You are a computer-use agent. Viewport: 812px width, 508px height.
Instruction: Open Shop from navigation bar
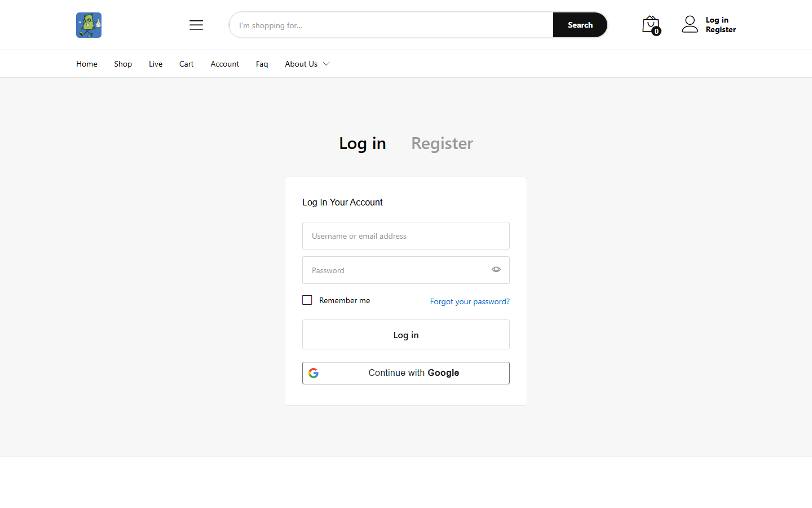[x=123, y=64]
